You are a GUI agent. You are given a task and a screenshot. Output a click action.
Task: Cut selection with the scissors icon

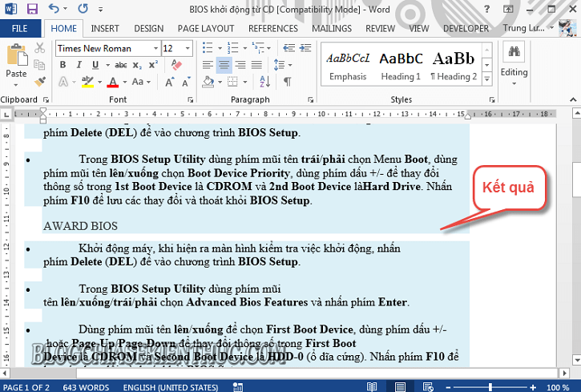(x=39, y=48)
